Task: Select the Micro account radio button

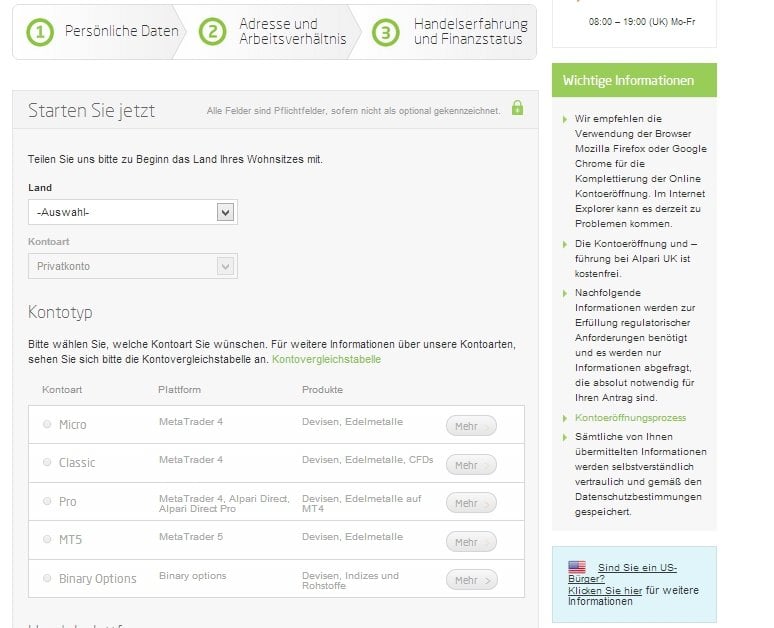Action: (x=47, y=424)
